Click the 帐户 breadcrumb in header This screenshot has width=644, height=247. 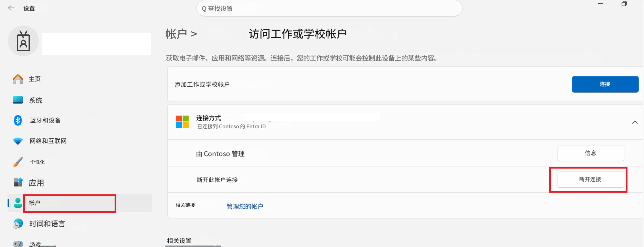coord(176,34)
